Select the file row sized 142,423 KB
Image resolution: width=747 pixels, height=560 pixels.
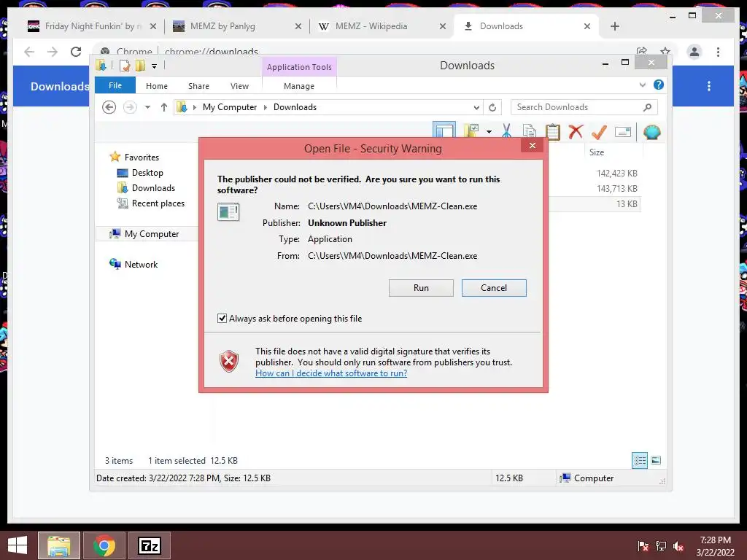point(595,174)
